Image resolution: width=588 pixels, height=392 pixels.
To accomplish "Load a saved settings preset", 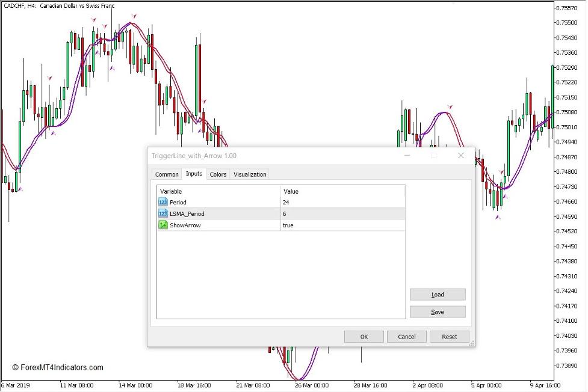I will (x=438, y=294).
